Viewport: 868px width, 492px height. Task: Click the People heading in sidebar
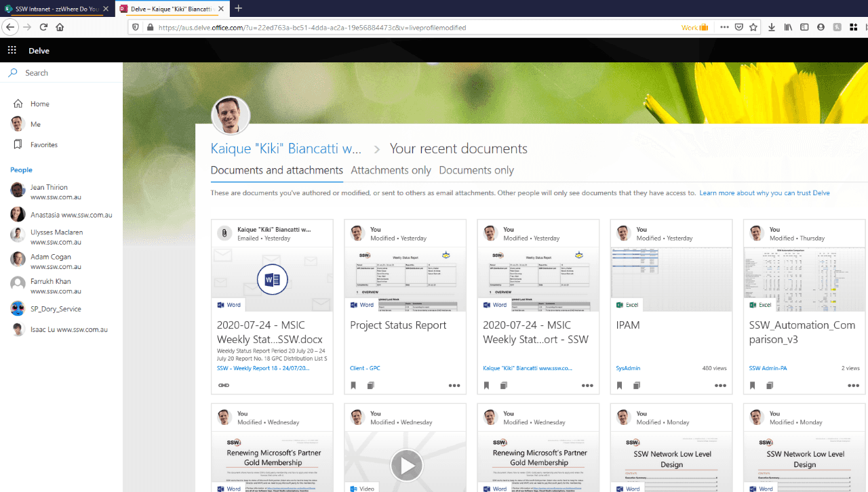coord(21,170)
